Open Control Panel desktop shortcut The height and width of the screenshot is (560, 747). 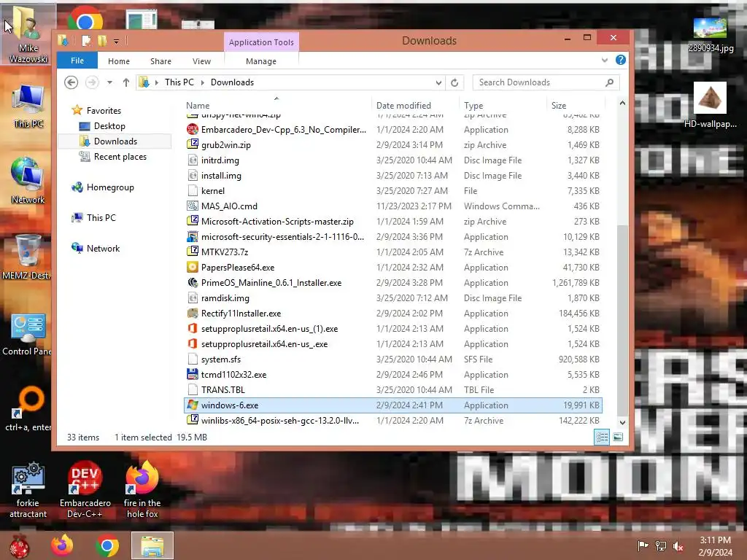coord(27,333)
